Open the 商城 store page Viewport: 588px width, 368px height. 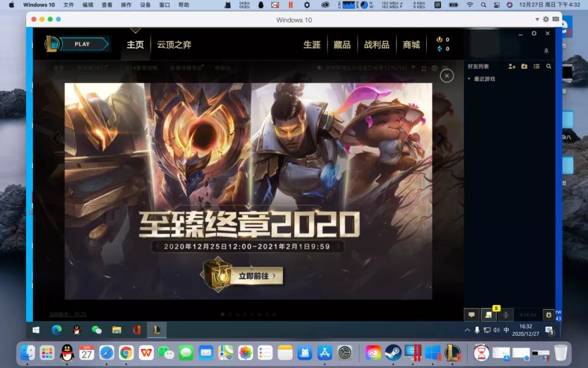click(x=412, y=44)
